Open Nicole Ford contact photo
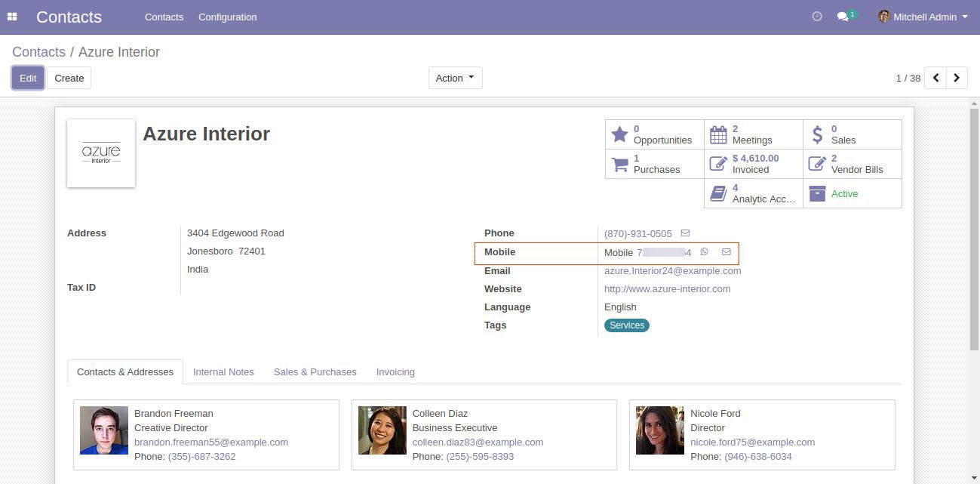Viewport: 980px width, 484px height. pos(660,430)
